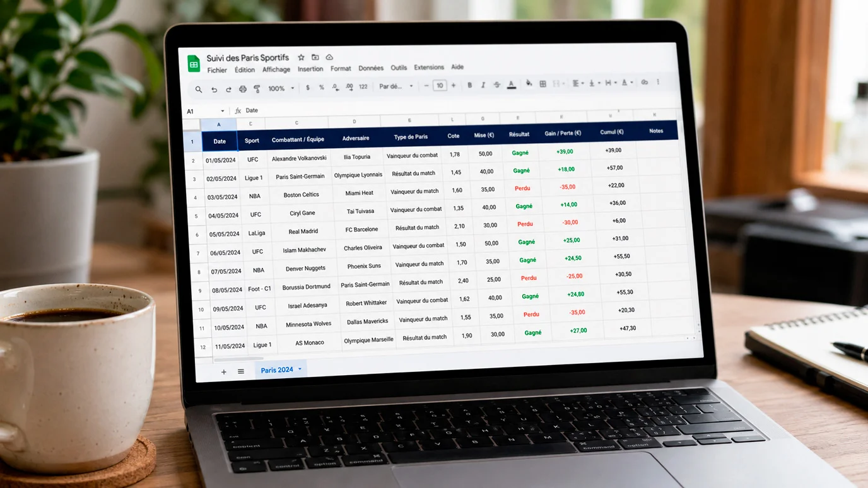The height and width of the screenshot is (488, 868).
Task: Select the Notes header cell
Action: pyautogui.click(x=656, y=131)
